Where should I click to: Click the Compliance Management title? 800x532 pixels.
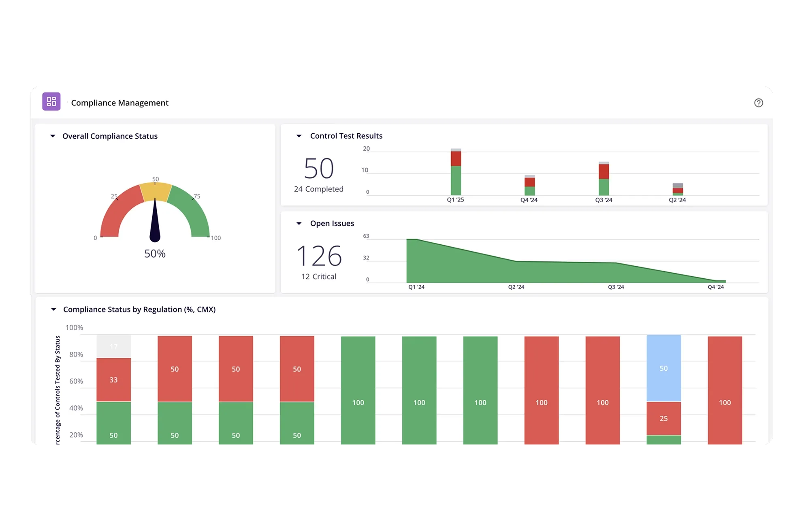119,103
